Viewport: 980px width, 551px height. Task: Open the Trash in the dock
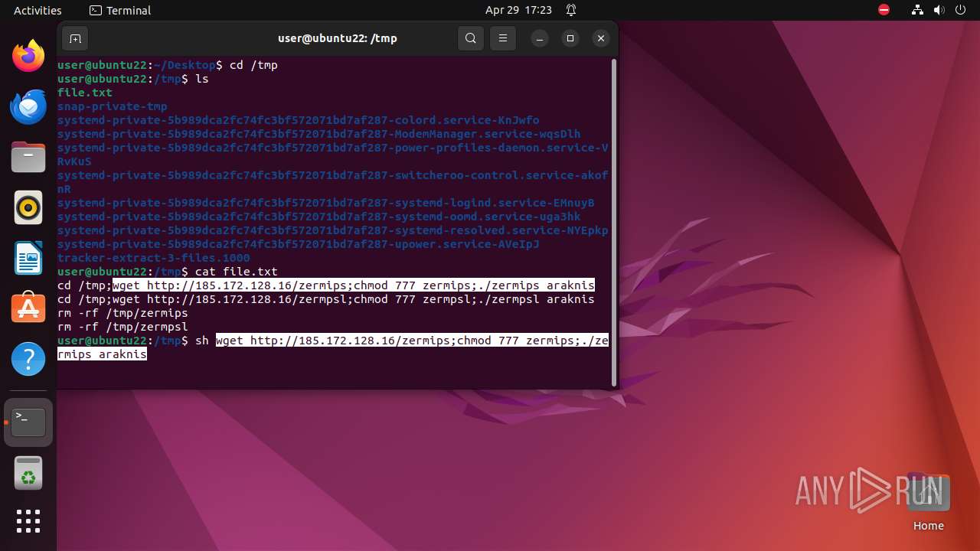pyautogui.click(x=28, y=473)
